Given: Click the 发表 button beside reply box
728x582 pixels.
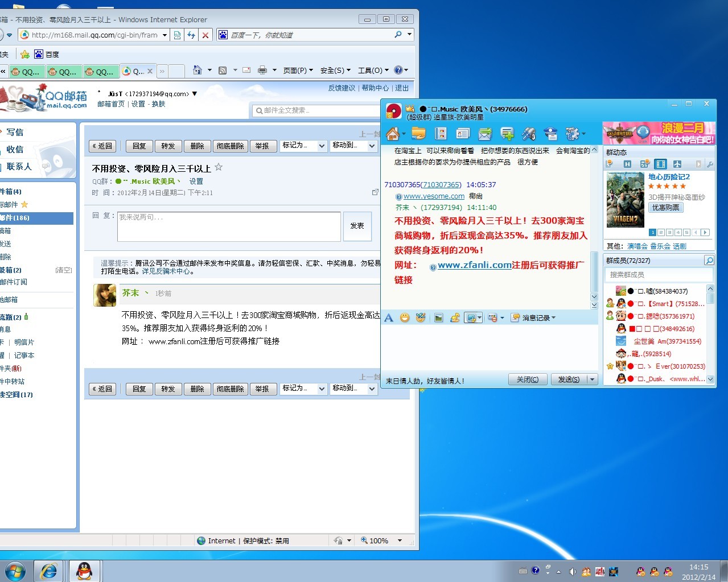Looking at the screenshot, I should click(x=357, y=226).
